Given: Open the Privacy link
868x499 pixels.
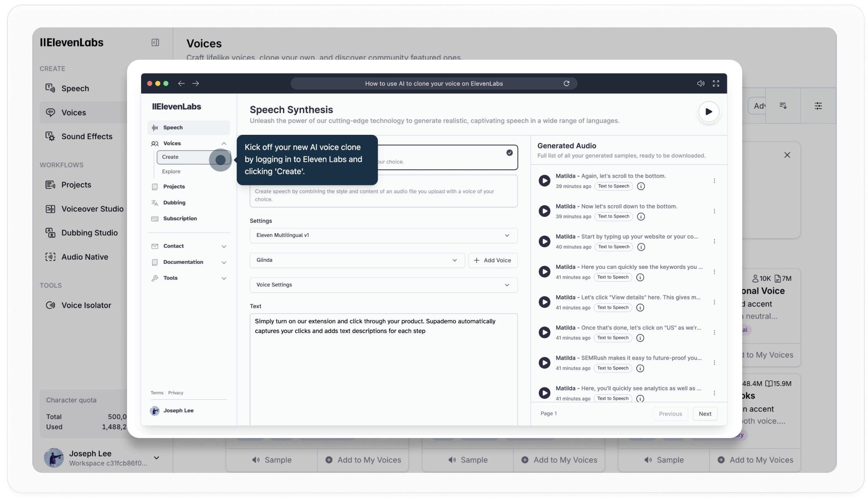Looking at the screenshot, I should pos(176,393).
